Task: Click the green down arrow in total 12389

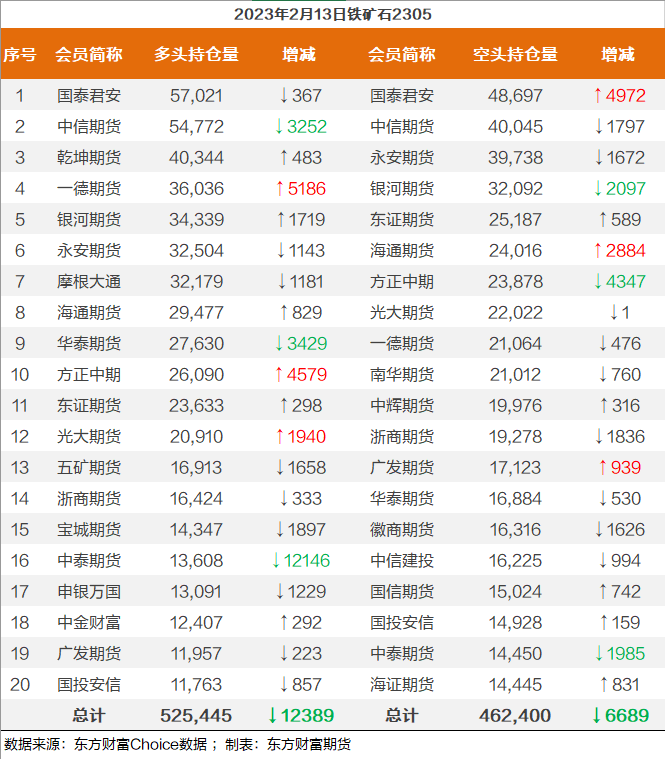Action: 272,716
